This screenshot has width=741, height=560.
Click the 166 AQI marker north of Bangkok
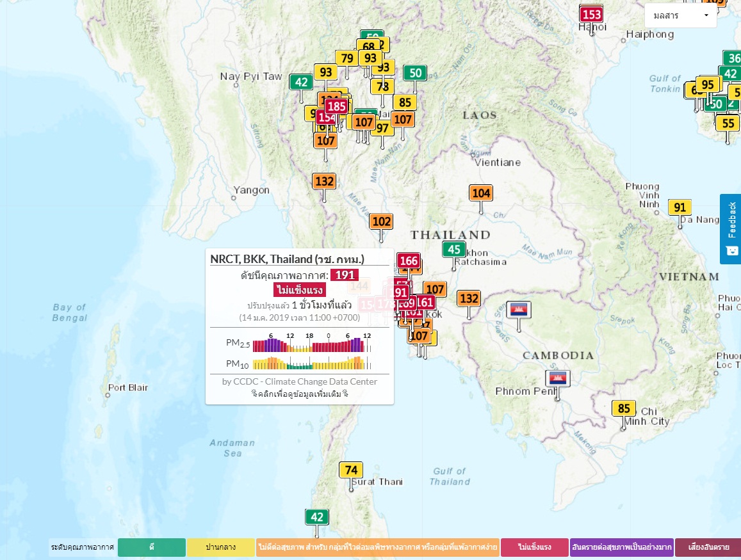[x=409, y=260]
